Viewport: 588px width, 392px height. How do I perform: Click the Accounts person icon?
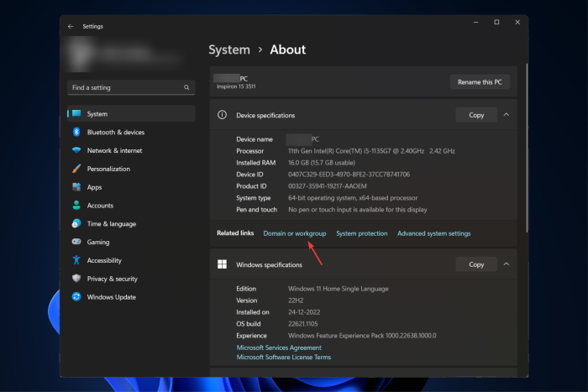coord(76,205)
